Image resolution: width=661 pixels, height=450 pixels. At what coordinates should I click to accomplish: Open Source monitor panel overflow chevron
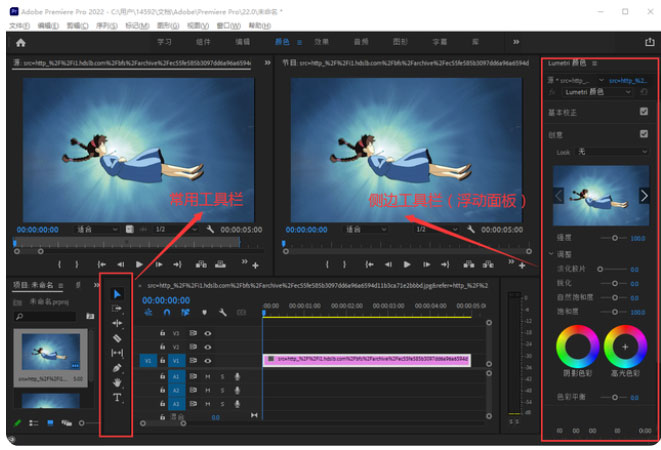267,62
